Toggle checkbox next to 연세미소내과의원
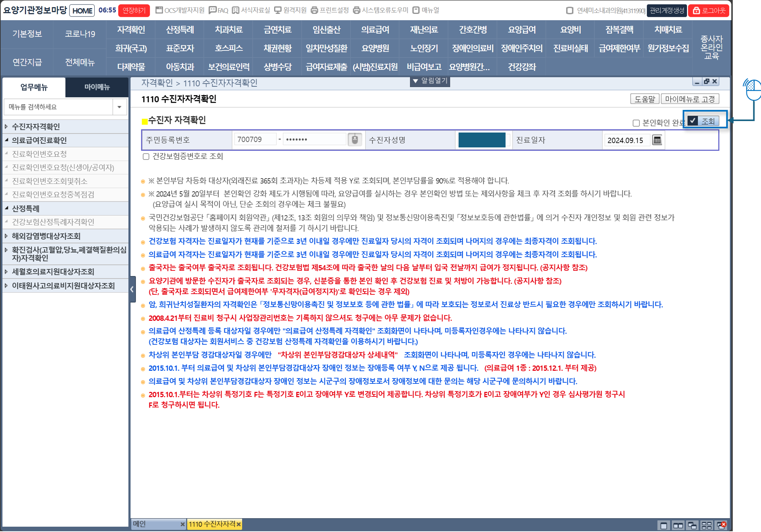 (569, 10)
